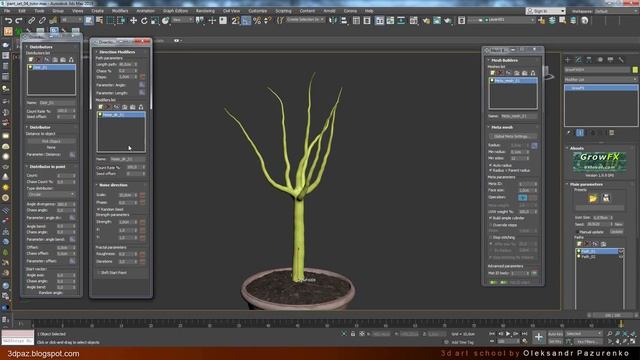Click the Update button
This screenshot has height=360, width=640.
[x=616, y=232]
